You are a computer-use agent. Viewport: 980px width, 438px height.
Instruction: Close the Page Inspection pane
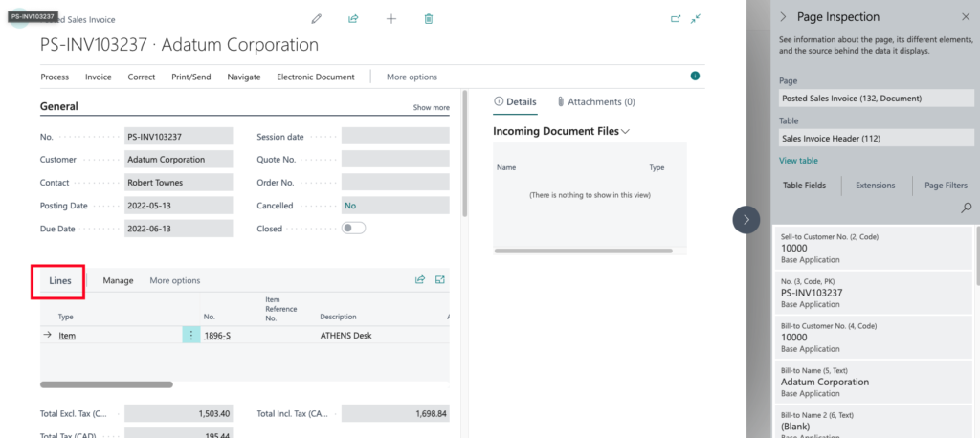point(965,17)
